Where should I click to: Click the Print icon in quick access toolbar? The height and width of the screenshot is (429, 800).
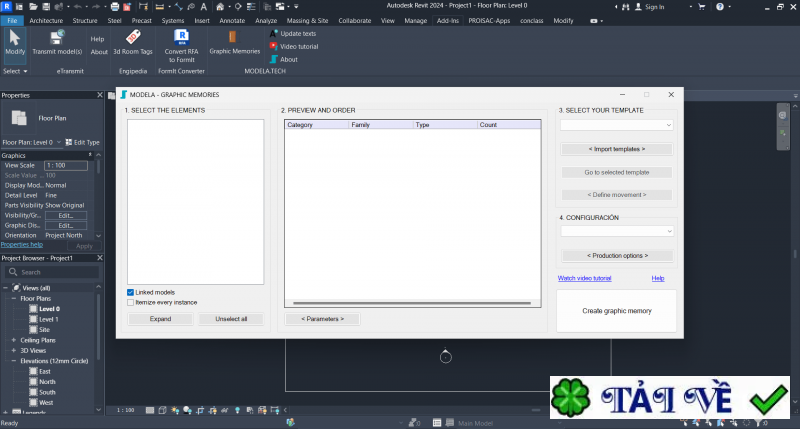click(114, 6)
